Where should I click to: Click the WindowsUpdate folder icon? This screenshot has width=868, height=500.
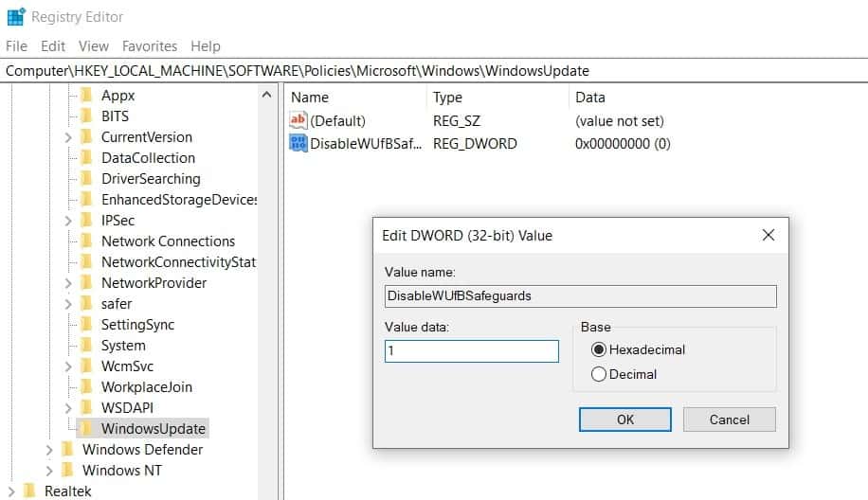(x=86, y=429)
